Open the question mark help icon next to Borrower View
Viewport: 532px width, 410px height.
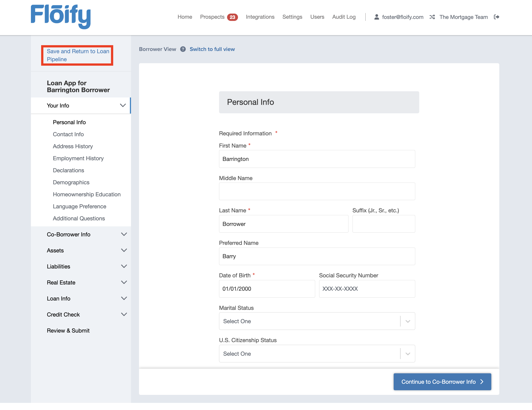point(183,49)
